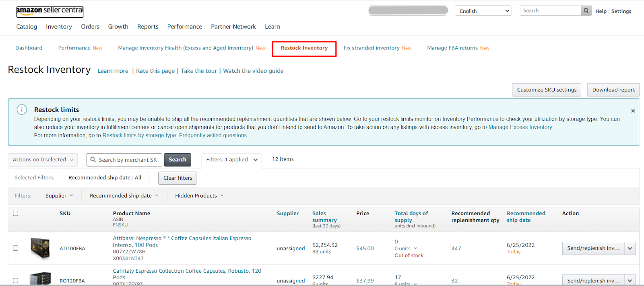Sort by Recommended ship date header

[x=526, y=217]
